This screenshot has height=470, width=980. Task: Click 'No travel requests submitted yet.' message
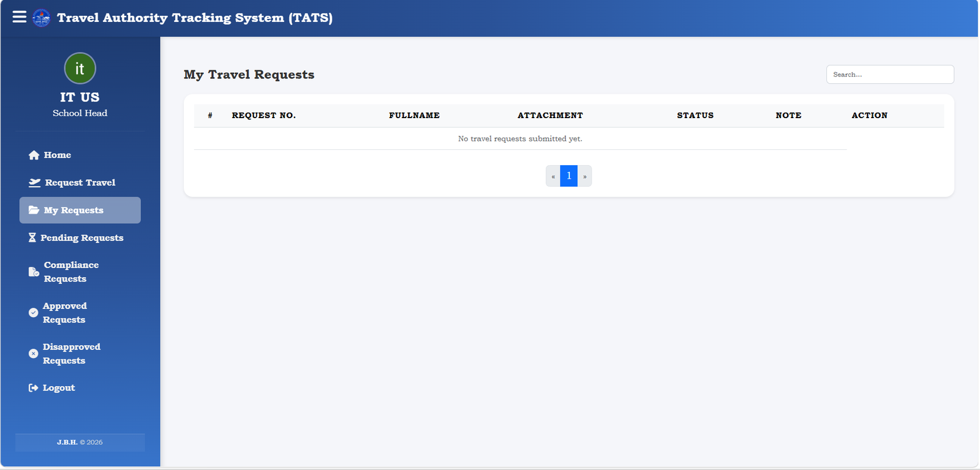coord(521,139)
